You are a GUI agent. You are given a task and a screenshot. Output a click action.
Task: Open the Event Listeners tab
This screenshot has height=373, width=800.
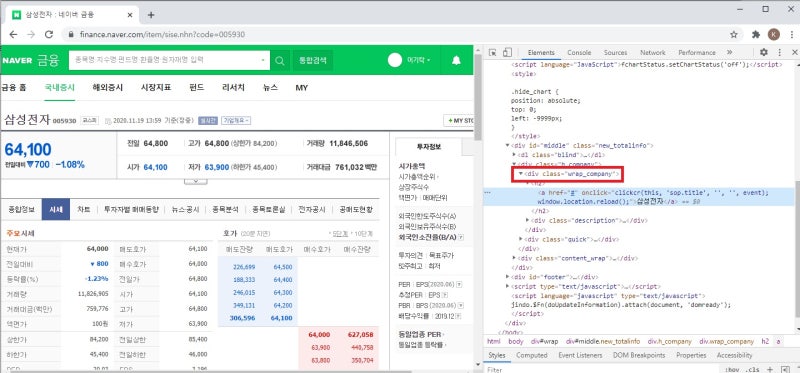pyautogui.click(x=579, y=355)
